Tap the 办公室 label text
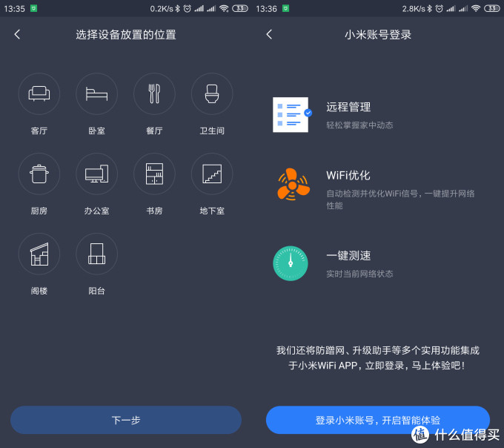 point(96,211)
